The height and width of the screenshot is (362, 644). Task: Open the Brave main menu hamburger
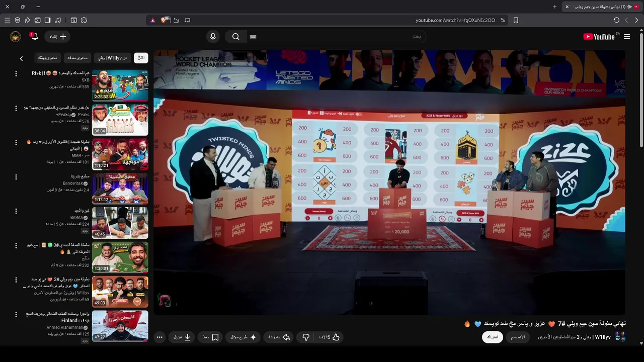point(7,20)
